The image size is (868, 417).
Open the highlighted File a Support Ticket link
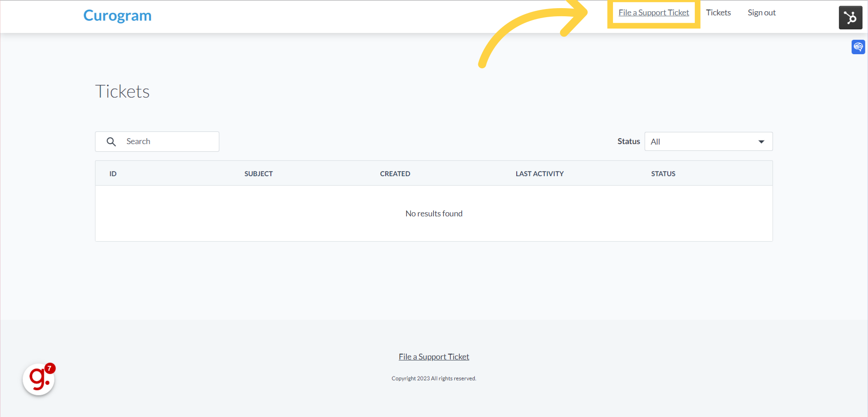[x=653, y=12]
